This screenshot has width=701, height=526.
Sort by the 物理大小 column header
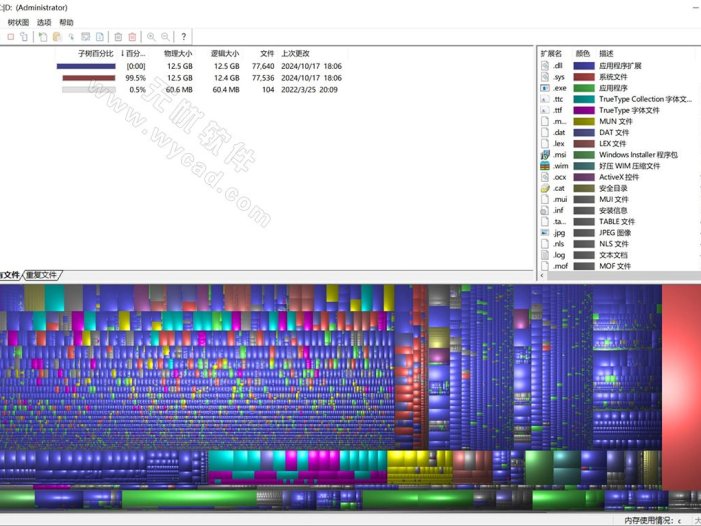click(178, 54)
